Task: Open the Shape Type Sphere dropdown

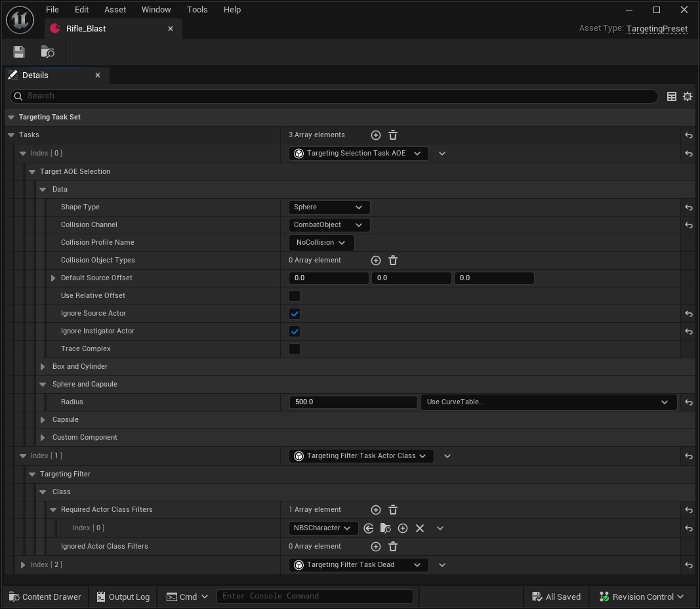Action: pos(329,207)
